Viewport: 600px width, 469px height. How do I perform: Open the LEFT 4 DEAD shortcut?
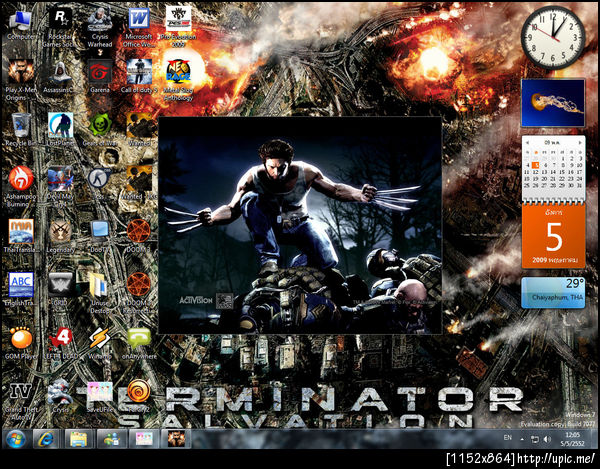[60, 343]
